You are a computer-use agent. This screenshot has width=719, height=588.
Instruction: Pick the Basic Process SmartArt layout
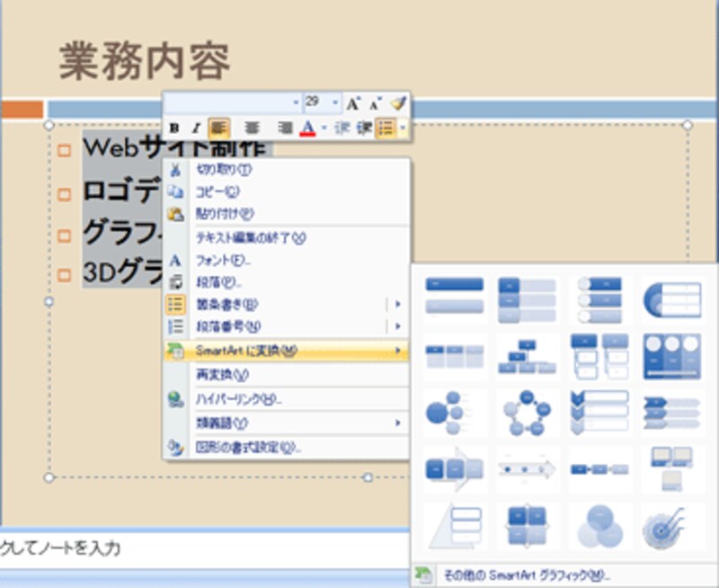(599, 469)
